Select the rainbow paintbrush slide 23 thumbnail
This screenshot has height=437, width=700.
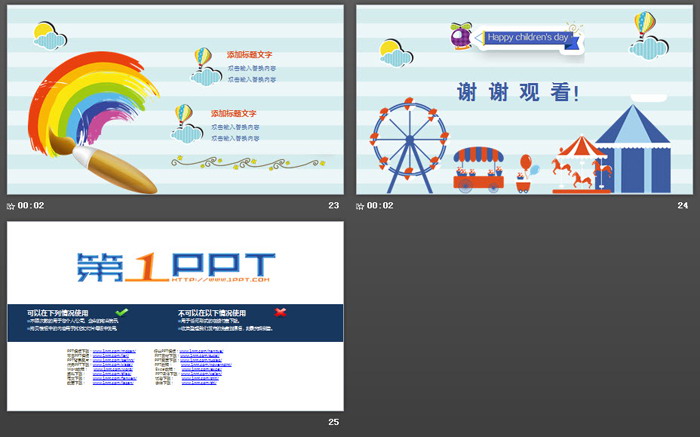[175, 100]
